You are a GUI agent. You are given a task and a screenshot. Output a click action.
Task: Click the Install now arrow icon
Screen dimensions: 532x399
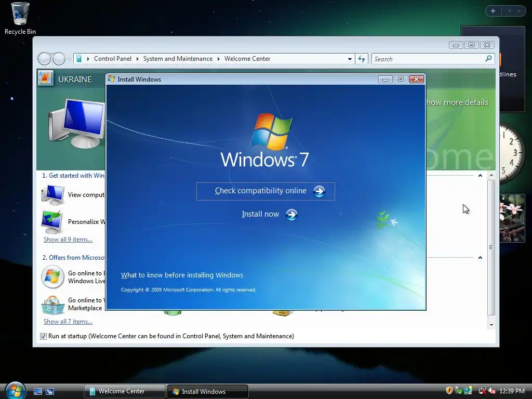(291, 215)
